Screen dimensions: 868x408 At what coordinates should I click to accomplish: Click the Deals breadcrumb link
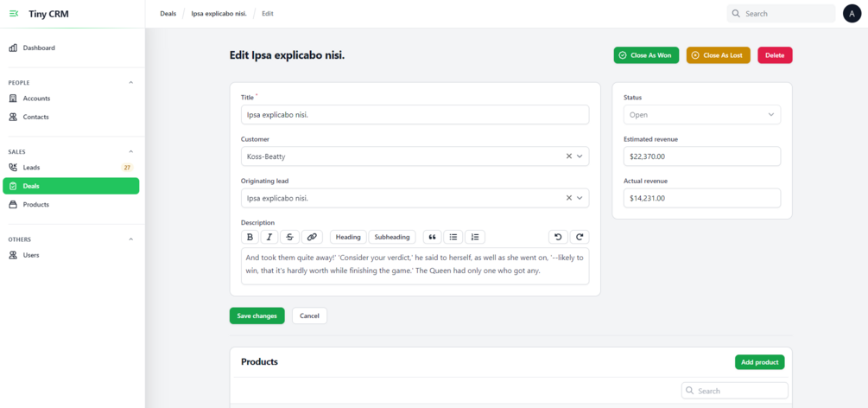click(x=168, y=13)
